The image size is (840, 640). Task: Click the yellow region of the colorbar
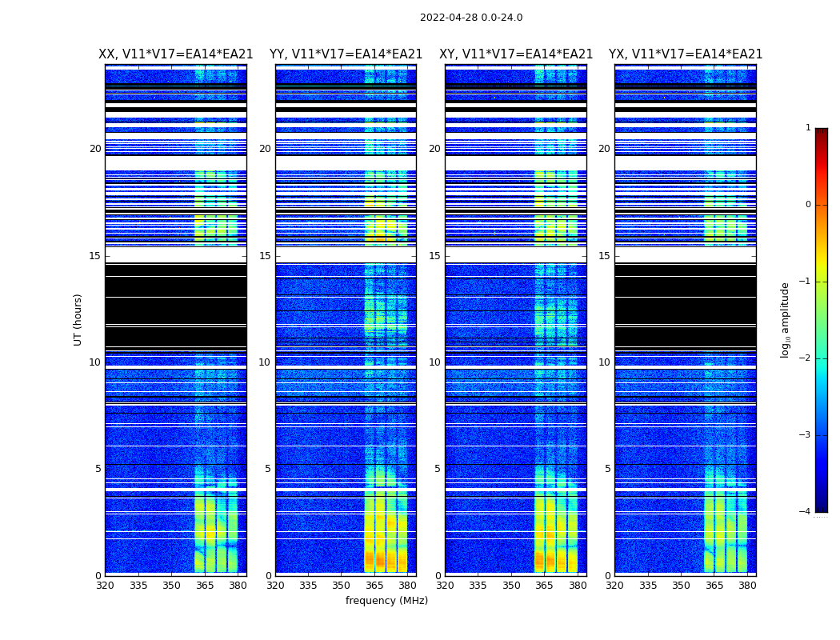pyautogui.click(x=821, y=264)
